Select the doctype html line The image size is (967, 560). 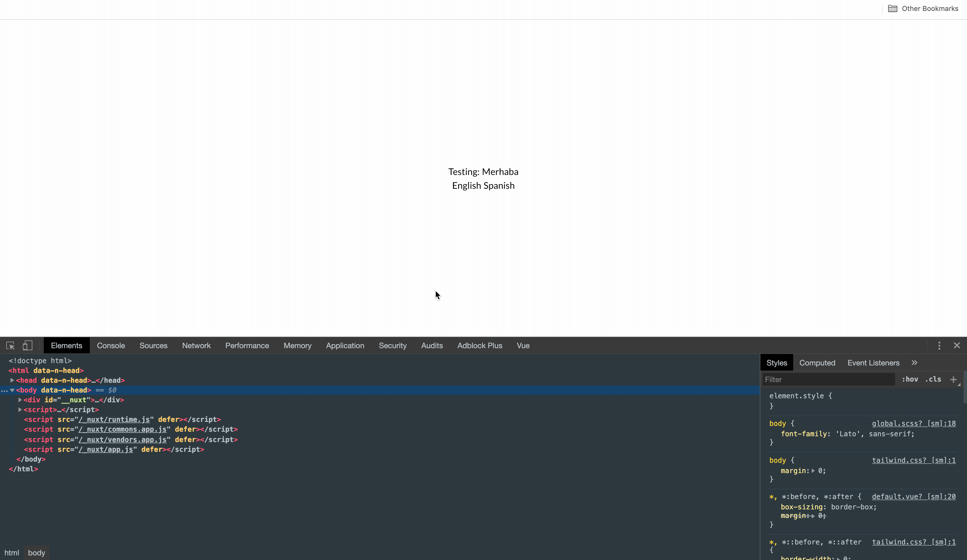pos(40,361)
